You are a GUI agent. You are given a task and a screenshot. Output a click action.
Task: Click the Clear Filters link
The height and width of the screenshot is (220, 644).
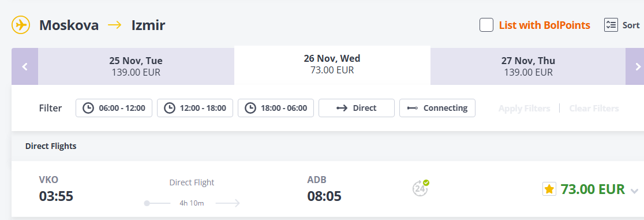click(x=594, y=109)
